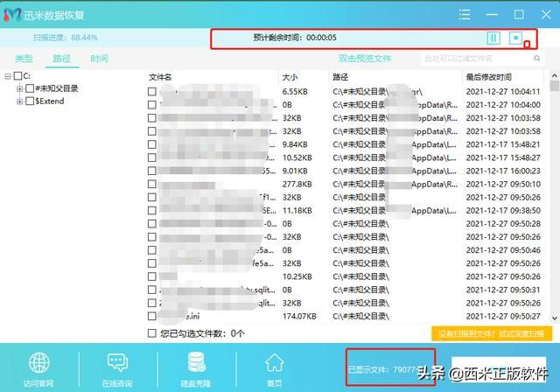
Task: Sort by the 最后修改时间 column header
Action: tap(488, 77)
